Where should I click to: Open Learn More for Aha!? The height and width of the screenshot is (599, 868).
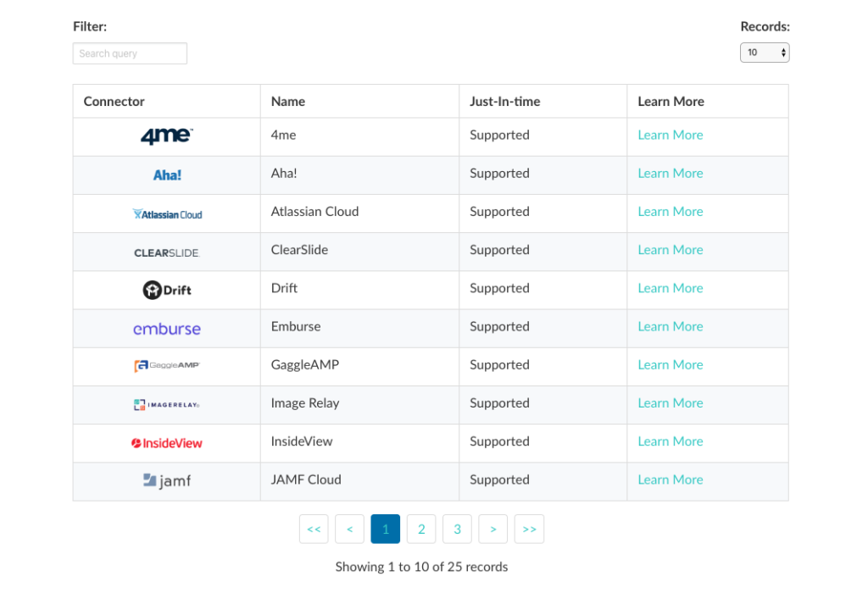pos(670,173)
